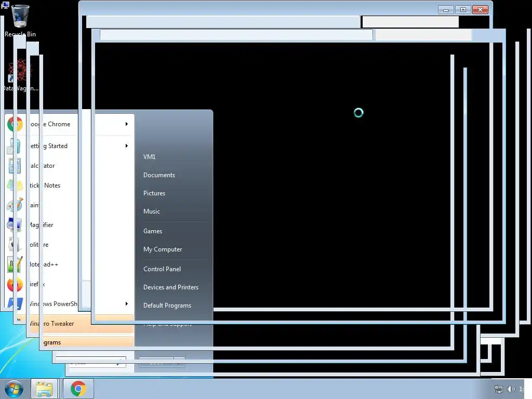
Task: Click the Sticky Notes label text
Action: pos(45,185)
